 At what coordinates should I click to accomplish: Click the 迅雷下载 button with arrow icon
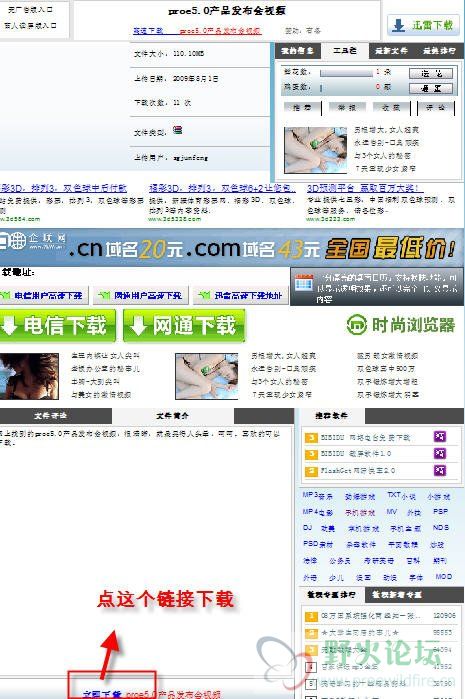click(x=423, y=25)
